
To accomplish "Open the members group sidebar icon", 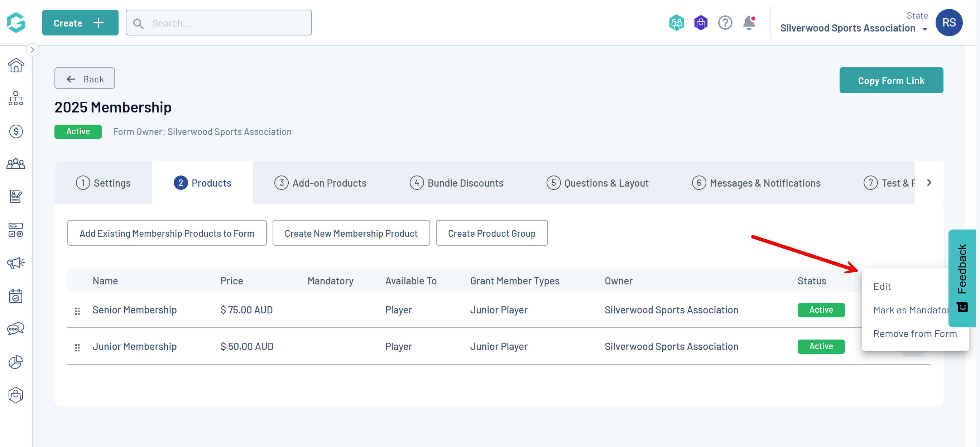I will point(16,164).
